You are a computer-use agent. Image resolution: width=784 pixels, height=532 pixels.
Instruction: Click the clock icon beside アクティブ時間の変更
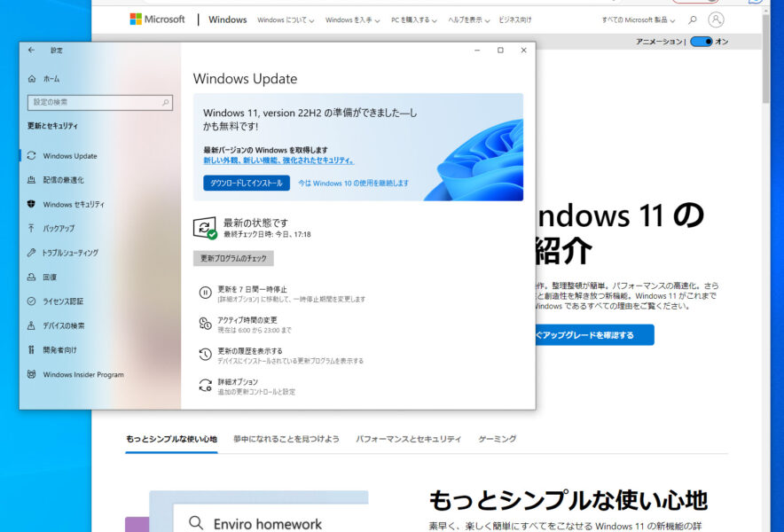pyautogui.click(x=205, y=324)
